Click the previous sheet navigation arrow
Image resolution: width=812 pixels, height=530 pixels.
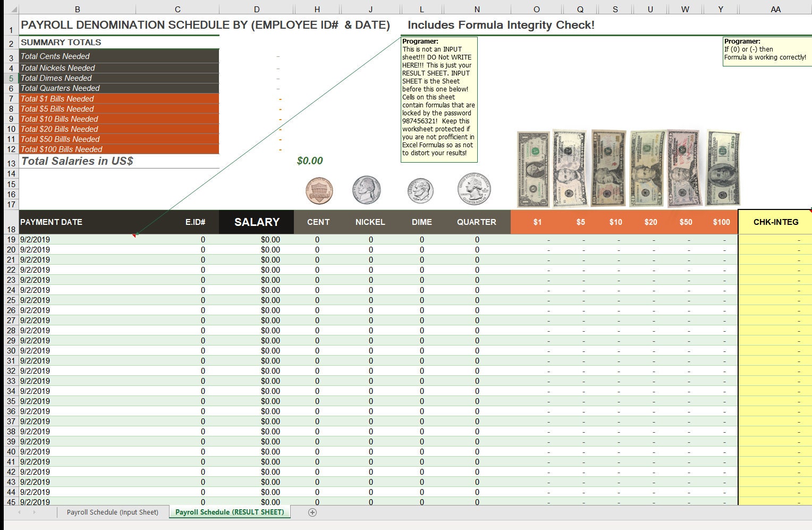(x=20, y=512)
